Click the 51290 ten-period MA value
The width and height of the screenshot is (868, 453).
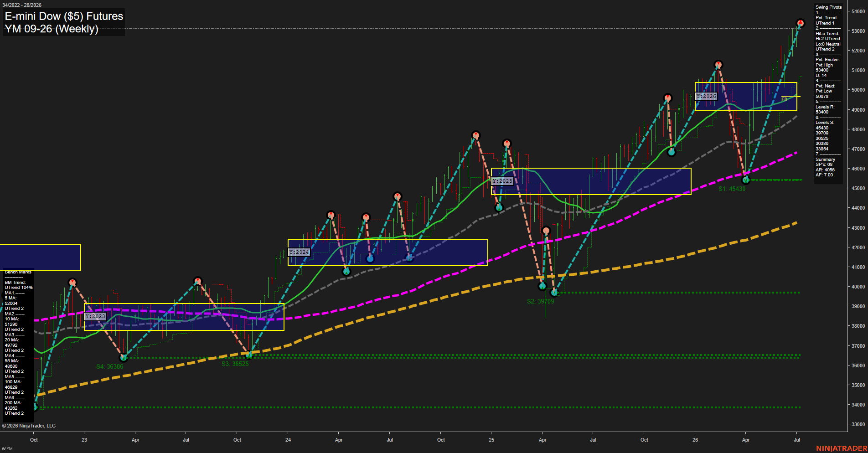pos(11,324)
